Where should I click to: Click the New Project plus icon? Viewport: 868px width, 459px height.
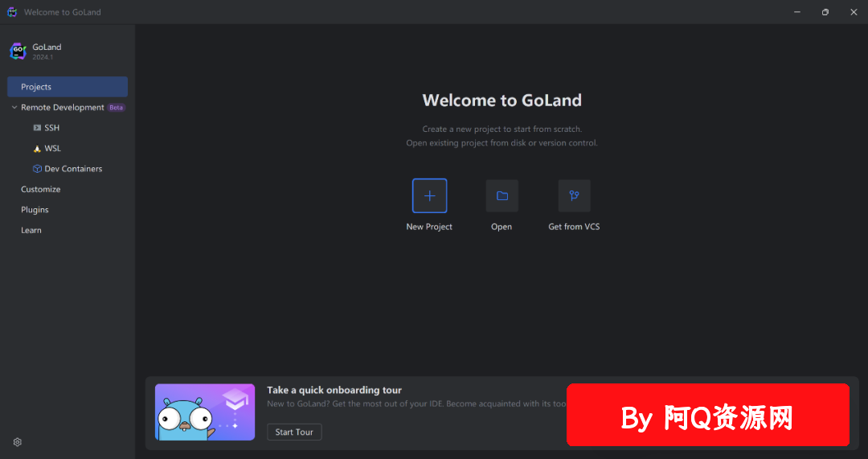tap(429, 195)
